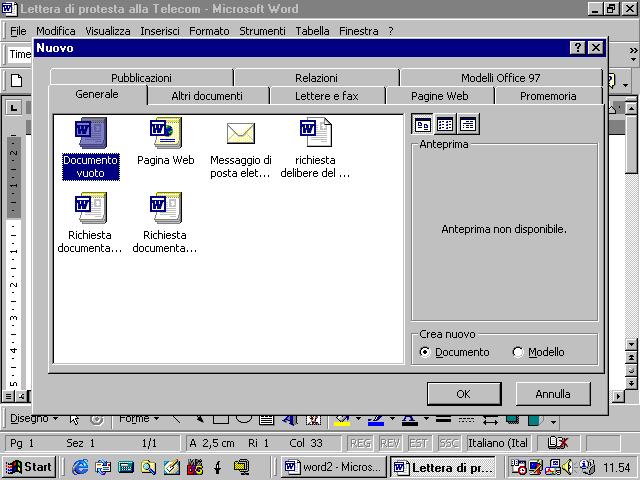Open the Strumenti menu
Screen dimensions: 640x480
click(262, 31)
